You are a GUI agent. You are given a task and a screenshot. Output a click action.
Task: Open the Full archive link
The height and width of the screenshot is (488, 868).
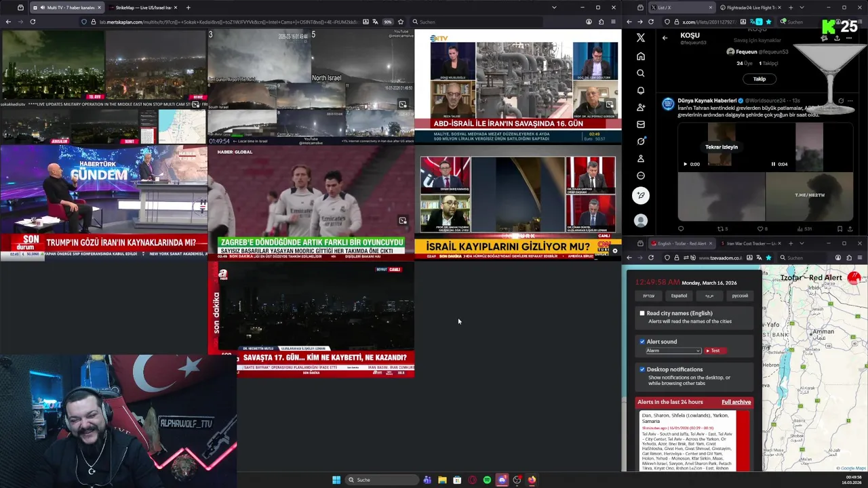(736, 403)
